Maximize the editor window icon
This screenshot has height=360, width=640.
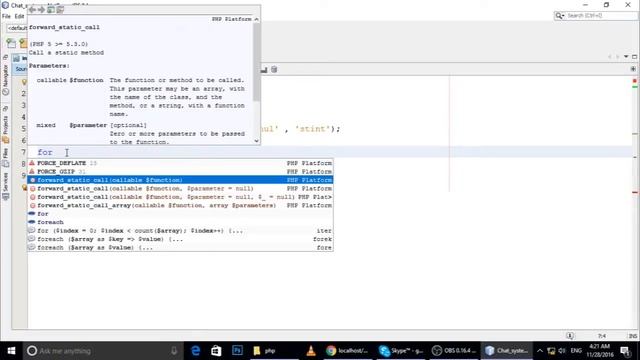634,57
